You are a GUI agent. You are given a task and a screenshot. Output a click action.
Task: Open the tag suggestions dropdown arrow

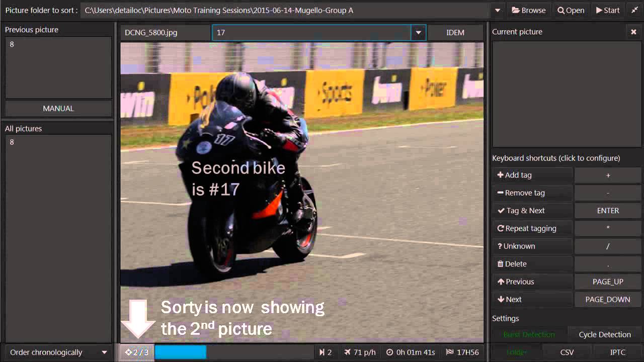coord(418,33)
